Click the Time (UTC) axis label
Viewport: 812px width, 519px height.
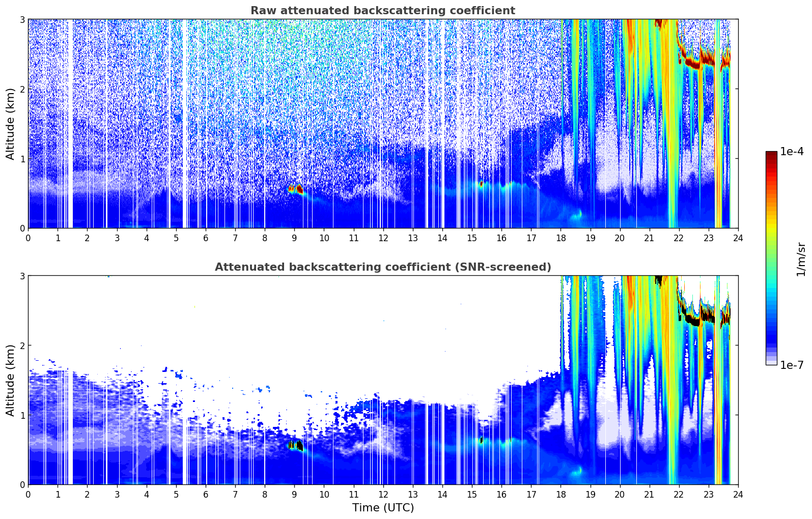pyautogui.click(x=383, y=507)
